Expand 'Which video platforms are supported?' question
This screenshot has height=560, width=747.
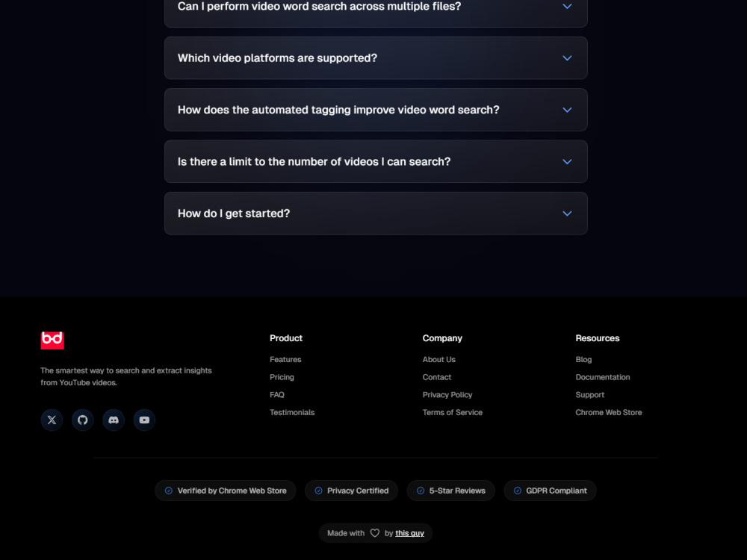(x=376, y=58)
